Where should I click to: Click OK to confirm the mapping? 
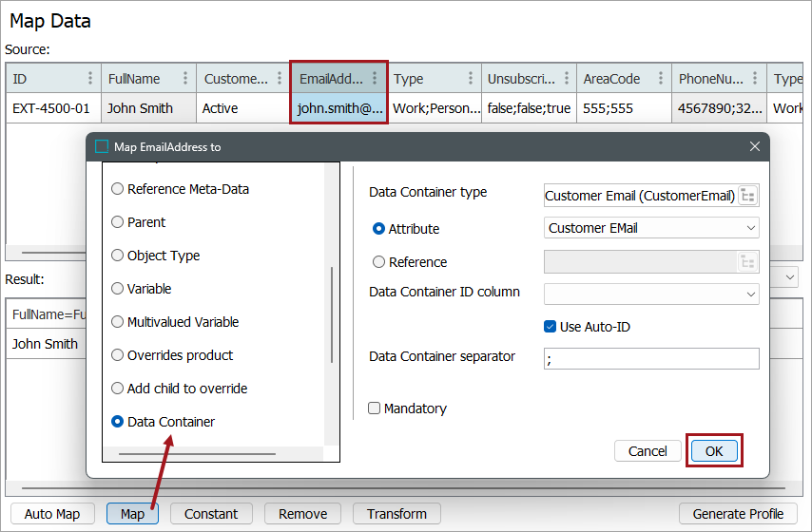[x=714, y=451]
